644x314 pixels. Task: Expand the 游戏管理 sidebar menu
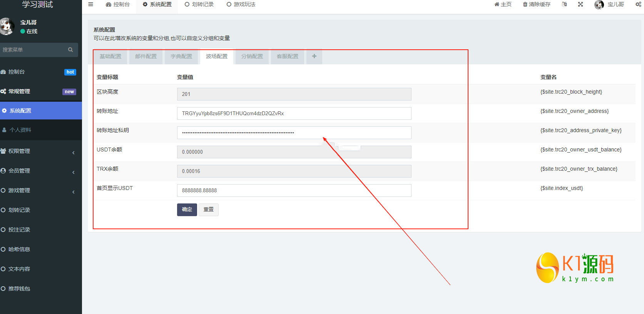pos(41,191)
